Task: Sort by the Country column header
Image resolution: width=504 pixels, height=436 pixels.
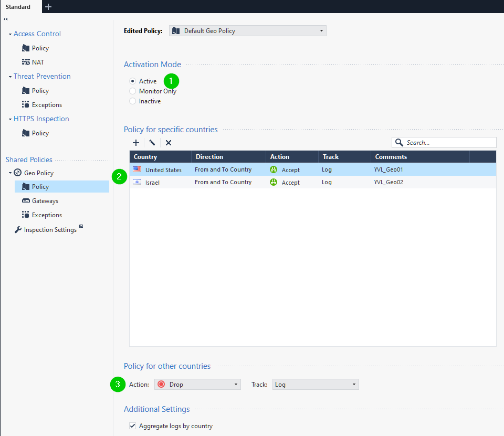Action: tap(161, 157)
